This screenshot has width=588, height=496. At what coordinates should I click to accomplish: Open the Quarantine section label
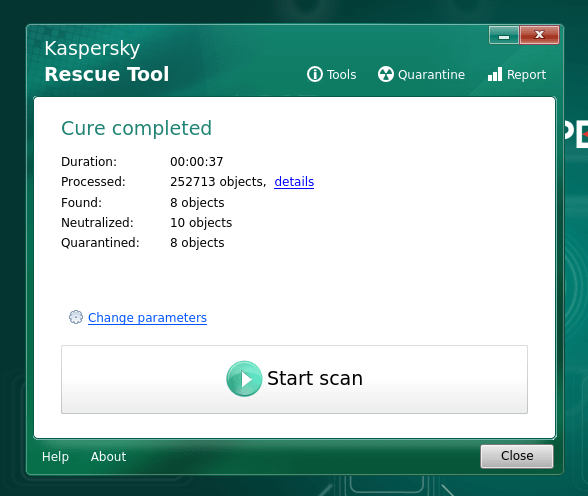pyautogui.click(x=431, y=75)
